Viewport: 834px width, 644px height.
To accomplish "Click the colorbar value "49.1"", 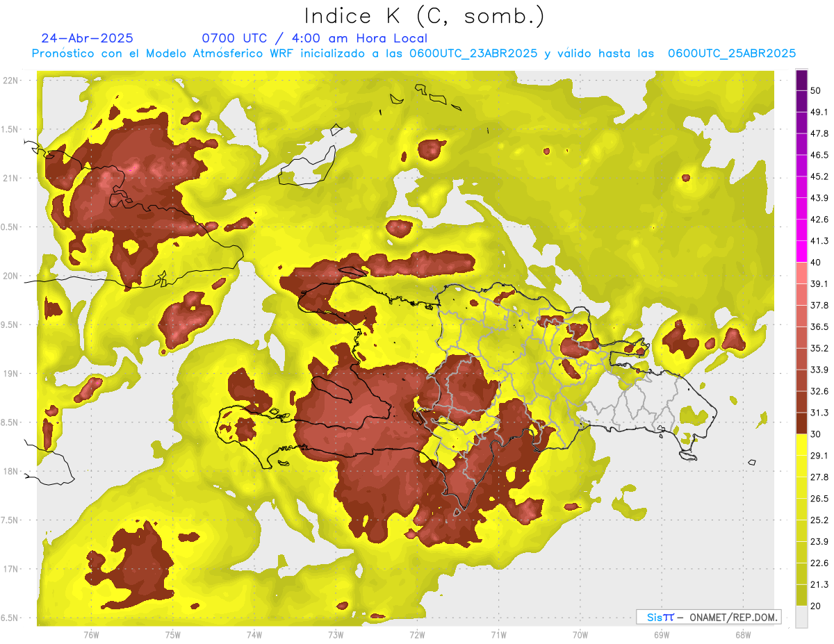I will click(819, 112).
